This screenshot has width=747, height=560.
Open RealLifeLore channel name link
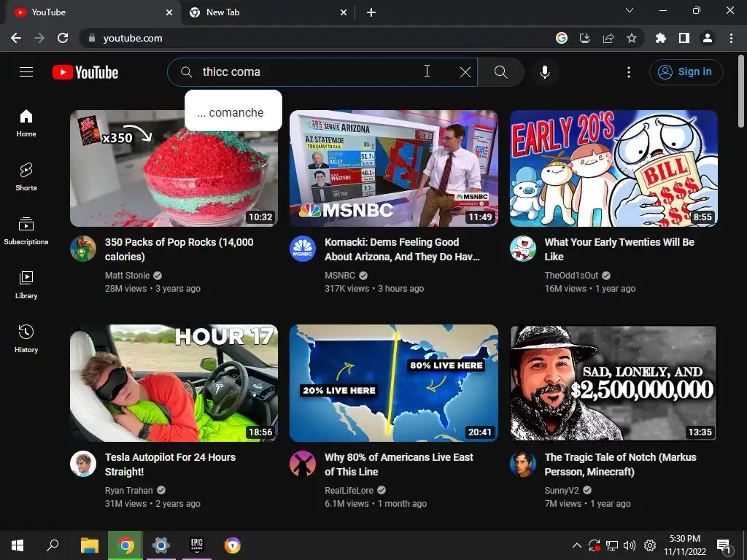point(349,491)
